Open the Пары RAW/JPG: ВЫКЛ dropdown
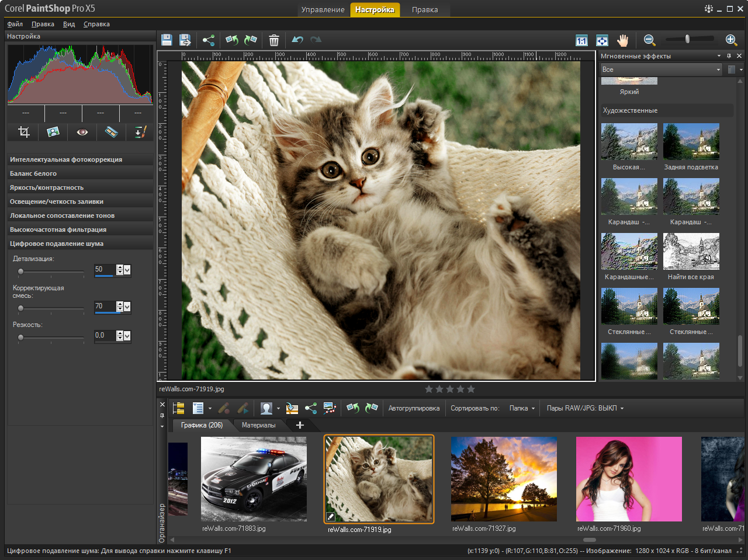Image resolution: width=748 pixels, height=560 pixels. click(585, 408)
